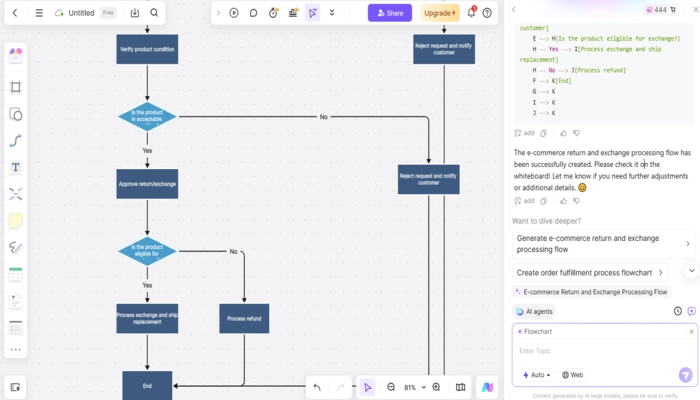700x400 pixels.
Task: Collapse the AI panel back arrow
Action: point(514,9)
